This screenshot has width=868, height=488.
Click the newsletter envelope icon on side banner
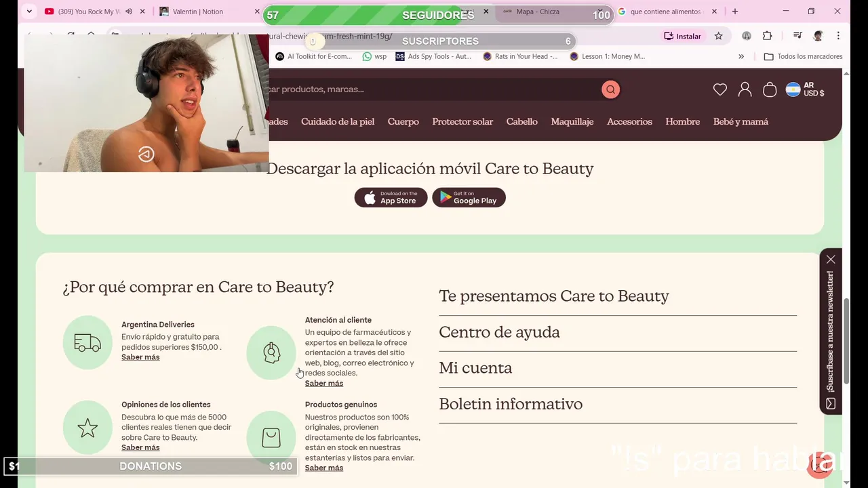[831, 403]
